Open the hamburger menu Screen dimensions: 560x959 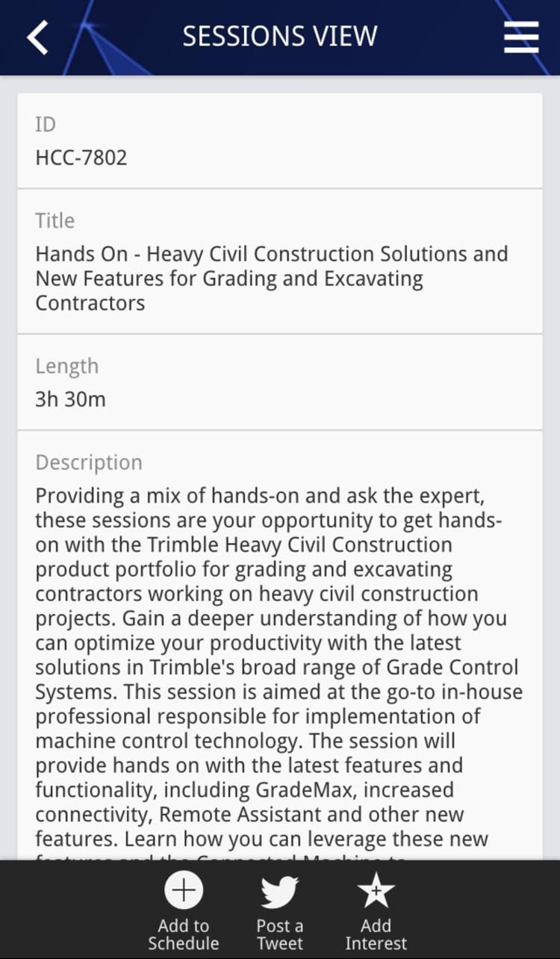520,36
